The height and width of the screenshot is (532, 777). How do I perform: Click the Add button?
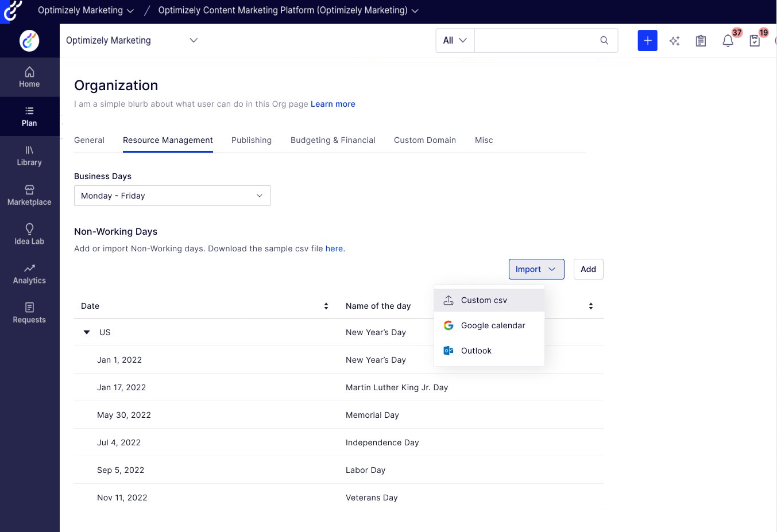[x=589, y=269]
